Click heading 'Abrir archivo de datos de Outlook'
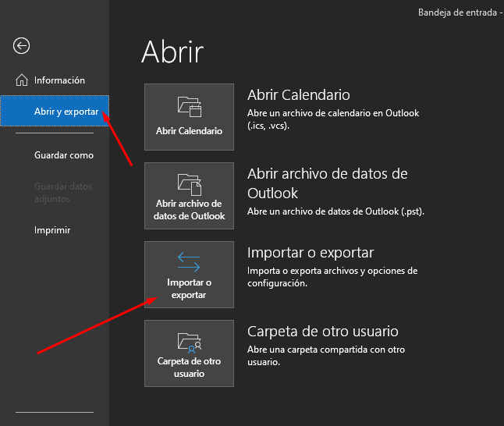The width and height of the screenshot is (504, 426). (x=327, y=183)
